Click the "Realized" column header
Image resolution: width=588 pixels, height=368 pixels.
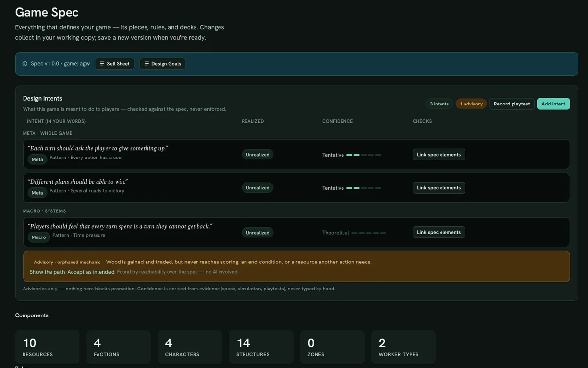253,121
